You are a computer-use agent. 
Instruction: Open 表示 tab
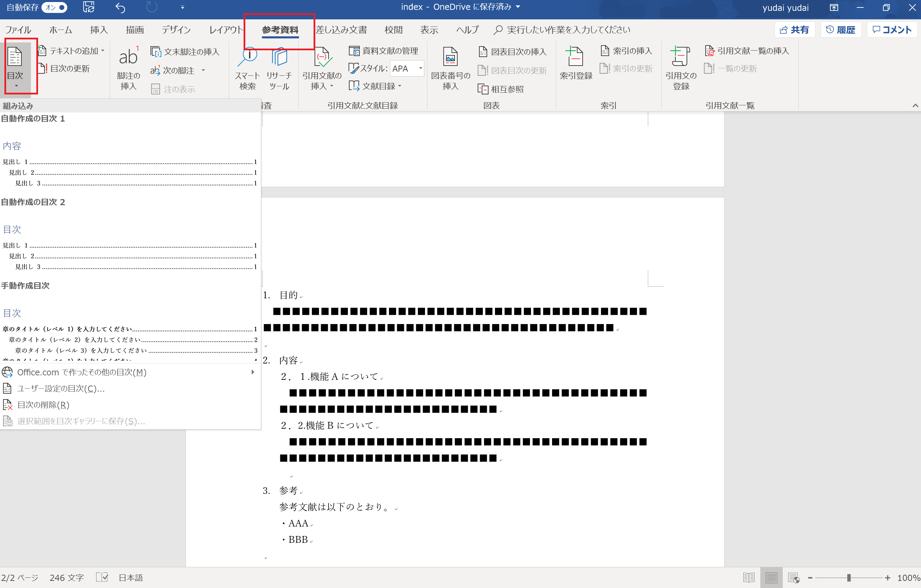(x=429, y=30)
